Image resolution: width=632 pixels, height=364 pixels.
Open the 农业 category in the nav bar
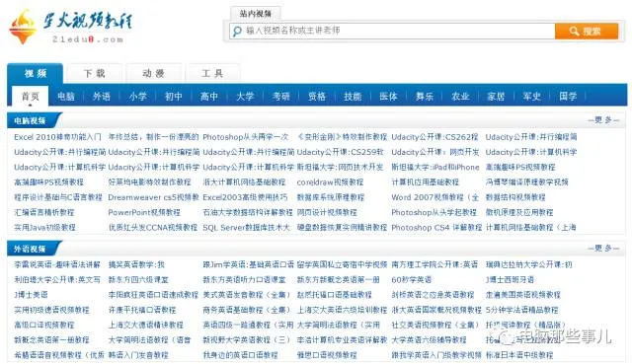pyautogui.click(x=460, y=97)
